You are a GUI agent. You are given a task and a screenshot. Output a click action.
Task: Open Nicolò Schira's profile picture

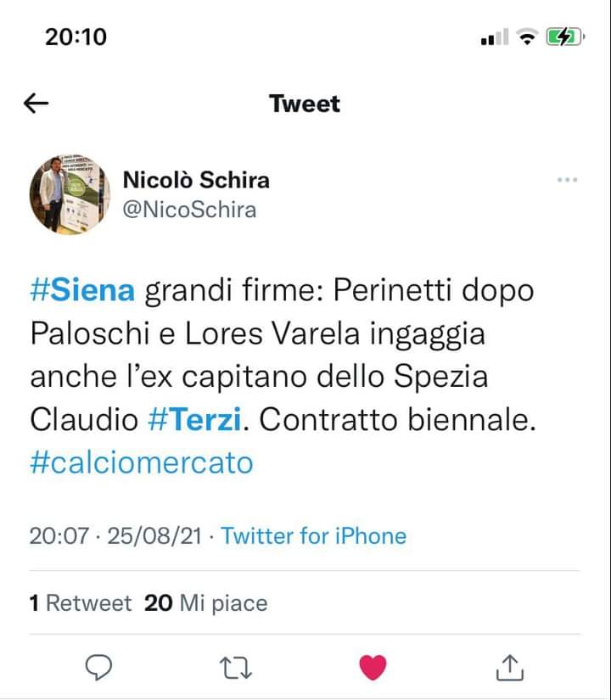70,194
